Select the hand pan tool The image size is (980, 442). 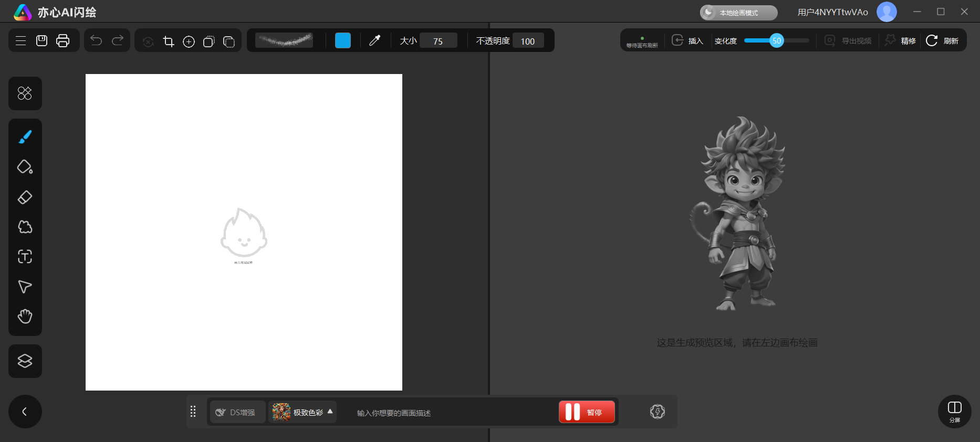pos(25,317)
